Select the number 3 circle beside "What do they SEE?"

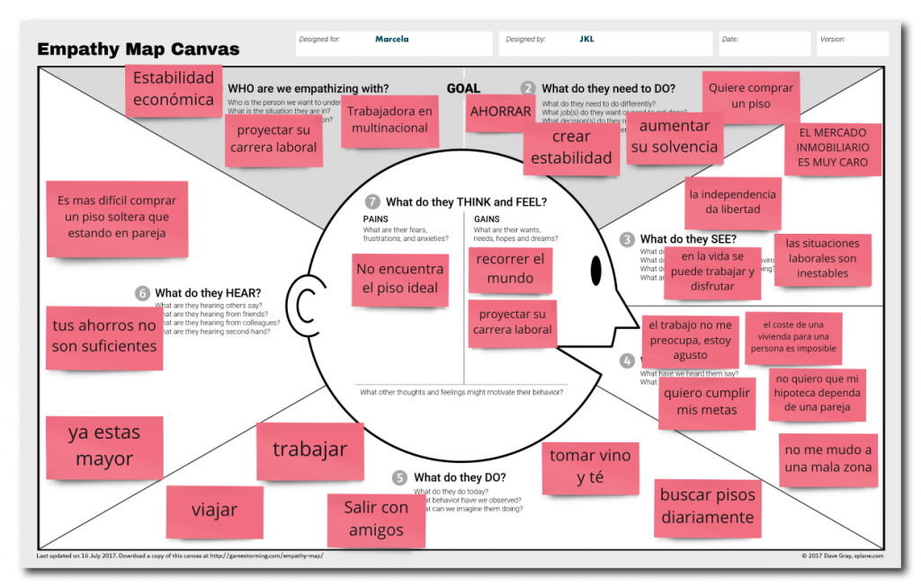(627, 240)
